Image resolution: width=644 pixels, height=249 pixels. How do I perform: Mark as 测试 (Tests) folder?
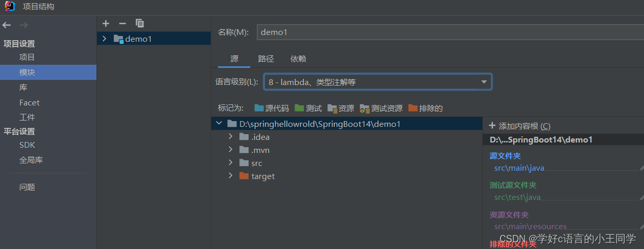coord(308,108)
